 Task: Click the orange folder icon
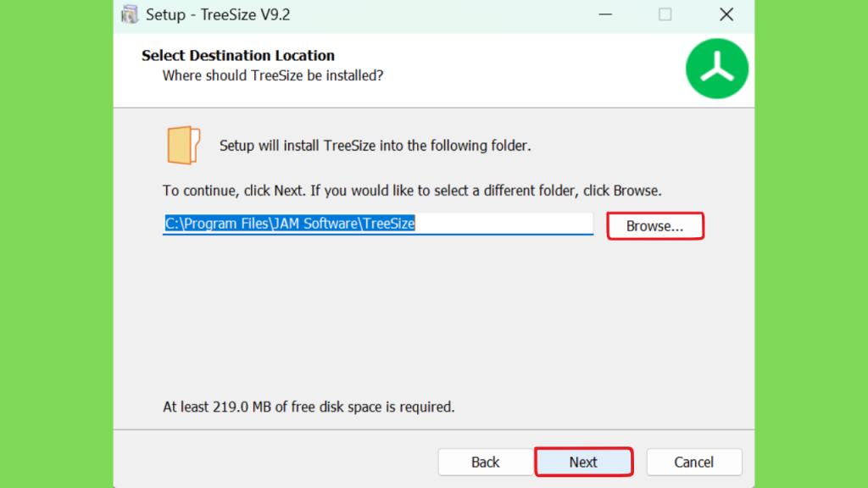click(x=183, y=145)
